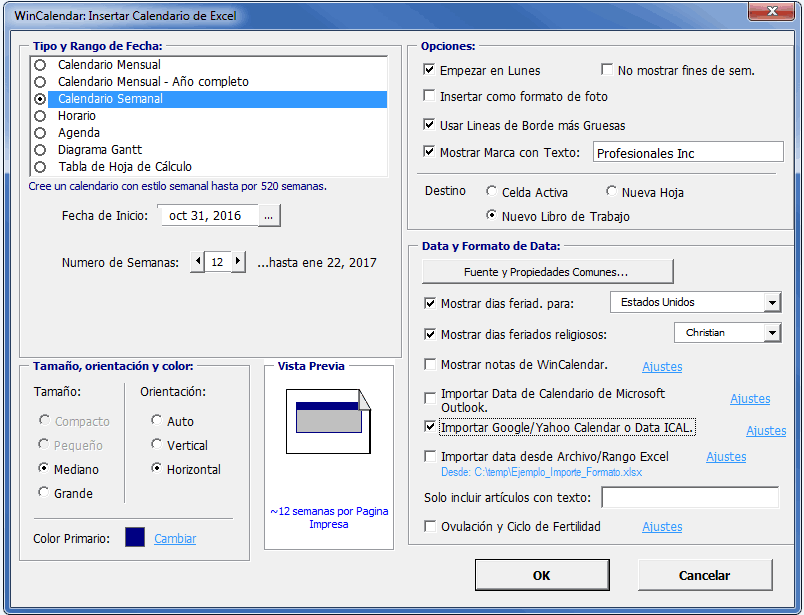Select the Calendario Mensual radio option

click(x=40, y=65)
